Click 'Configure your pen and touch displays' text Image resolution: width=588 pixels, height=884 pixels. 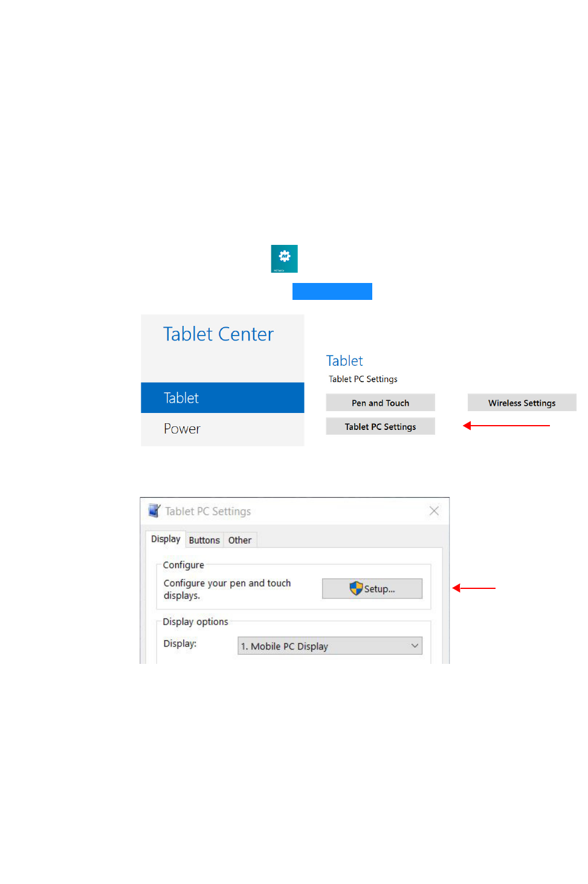227,589
